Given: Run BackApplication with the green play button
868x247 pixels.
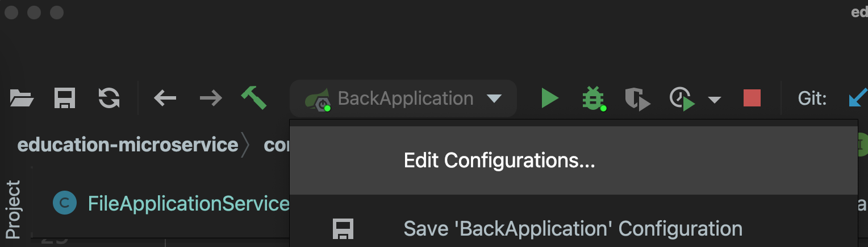Looking at the screenshot, I should tap(549, 98).
